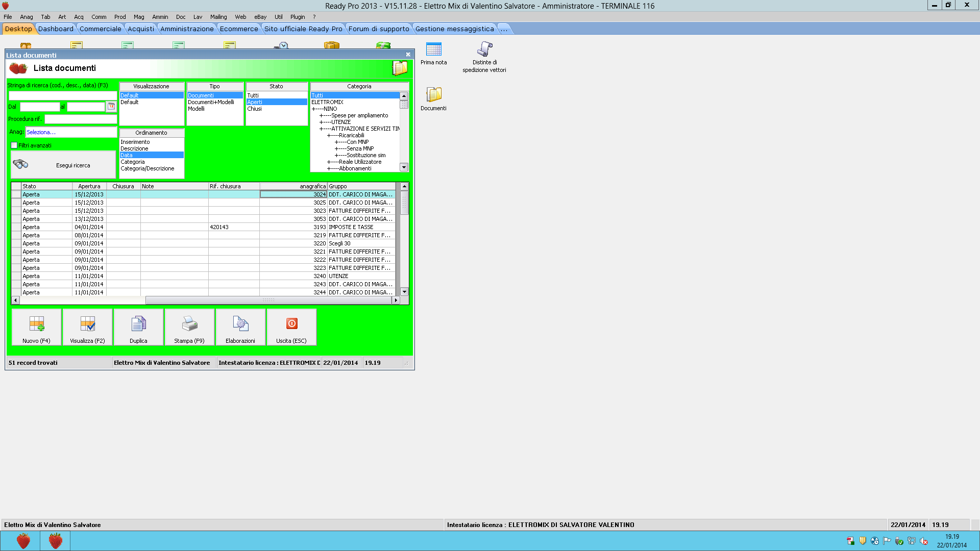Expand the NINO category tree node
The height and width of the screenshot is (551, 980).
coord(324,109)
